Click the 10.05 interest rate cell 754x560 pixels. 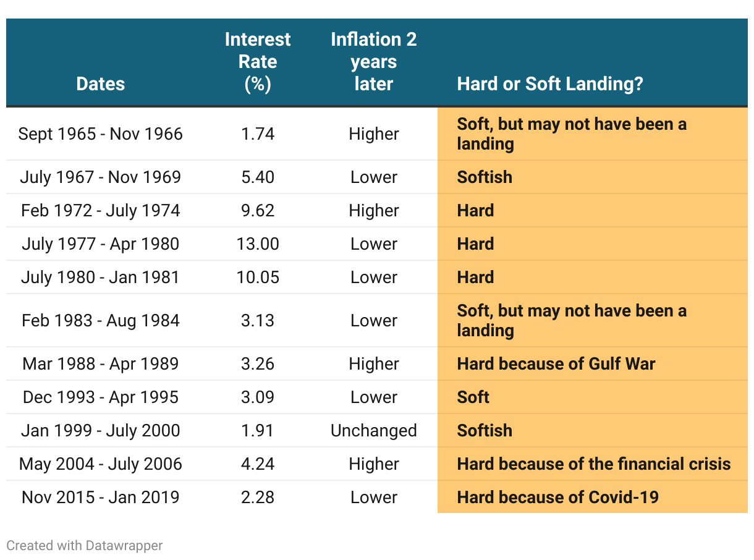tap(258, 278)
